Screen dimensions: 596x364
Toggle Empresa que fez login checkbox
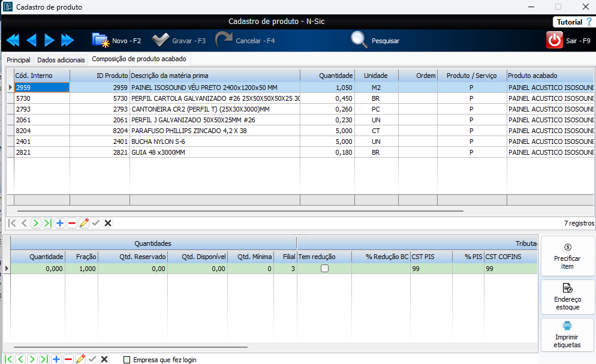click(127, 360)
